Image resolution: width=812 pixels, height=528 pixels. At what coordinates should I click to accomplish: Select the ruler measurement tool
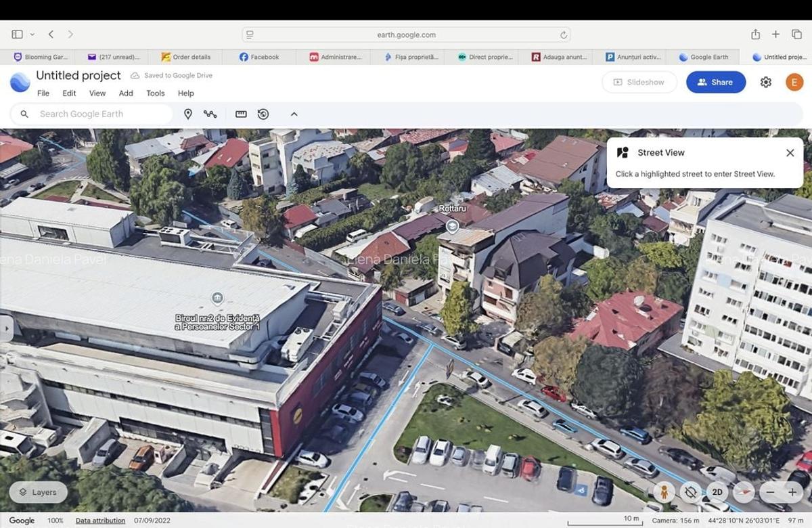[x=241, y=114]
